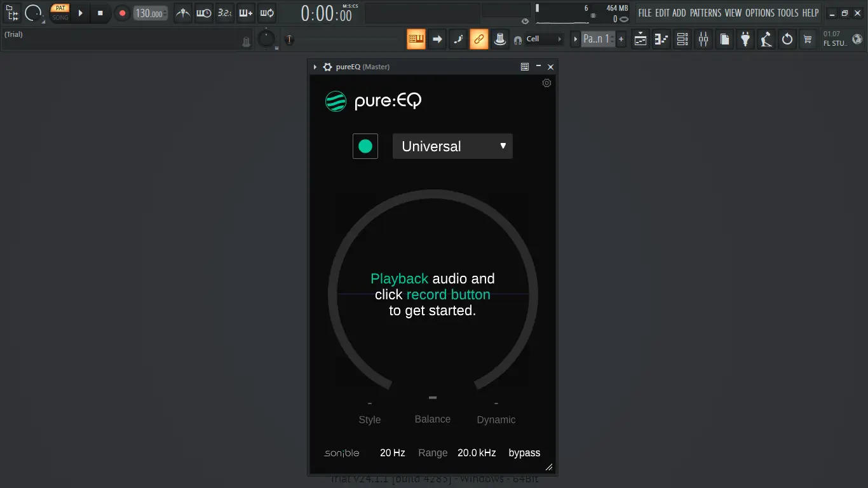The width and height of the screenshot is (868, 488).
Task: Open the Piano roll view
Action: click(x=661, y=39)
